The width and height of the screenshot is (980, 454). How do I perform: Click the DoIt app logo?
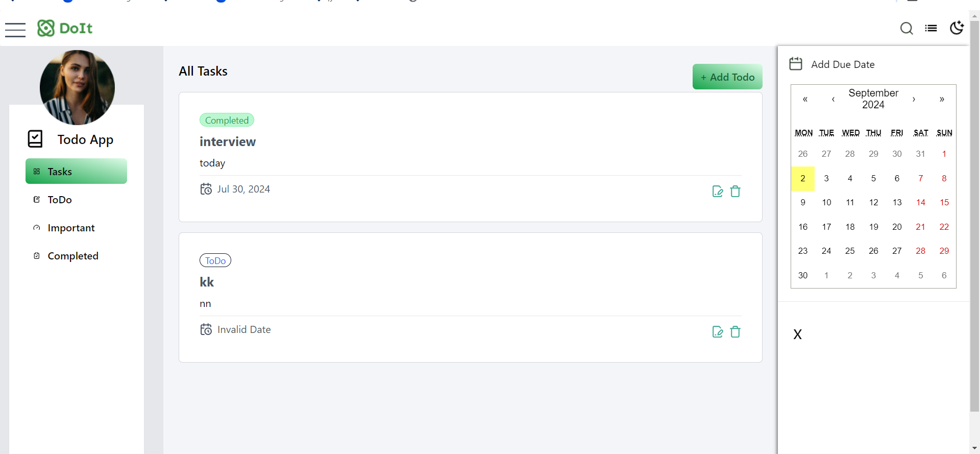pos(64,28)
